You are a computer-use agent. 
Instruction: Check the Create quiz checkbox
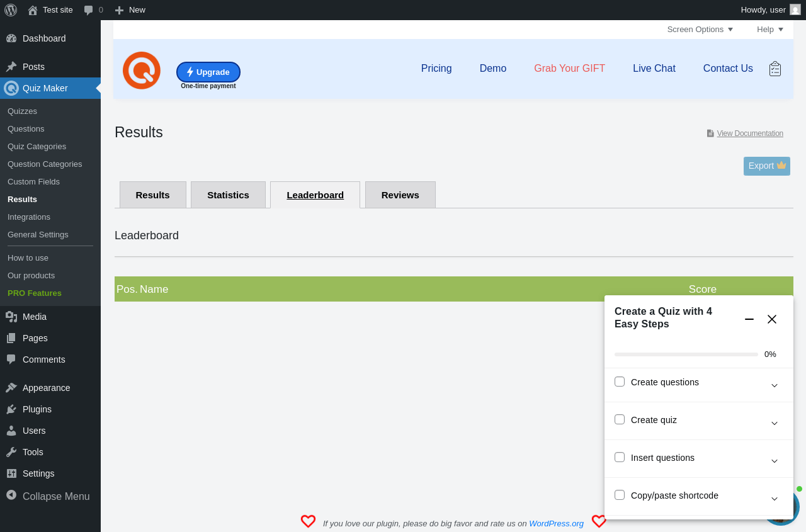[x=620, y=419]
